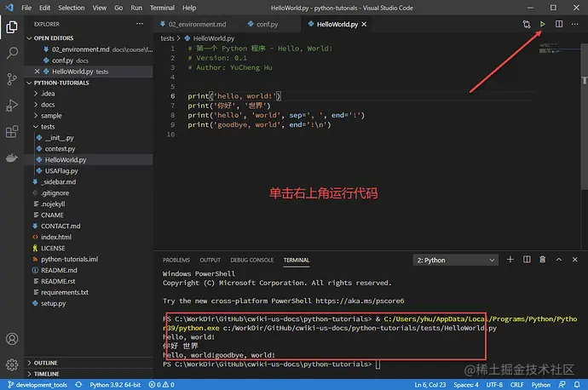This screenshot has width=588, height=390.
Task: Open Explorer views and more actions ellipsis
Action: click(x=140, y=24)
